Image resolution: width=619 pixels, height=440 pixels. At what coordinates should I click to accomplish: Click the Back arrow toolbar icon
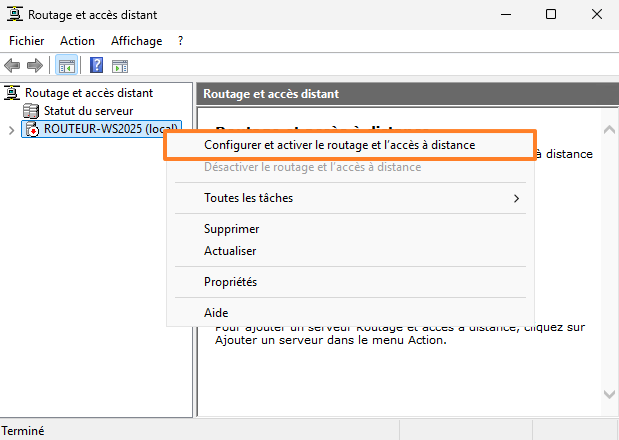13,66
